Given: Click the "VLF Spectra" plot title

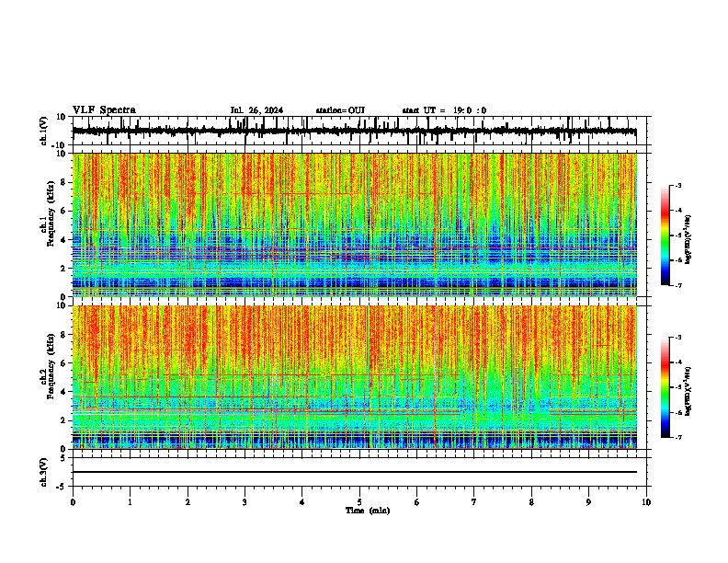Looking at the screenshot, I should tap(104, 110).
